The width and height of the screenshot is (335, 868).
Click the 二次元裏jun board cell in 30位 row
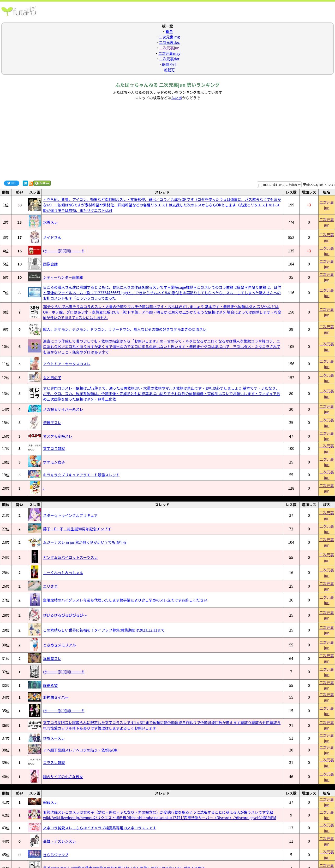coord(327,645)
